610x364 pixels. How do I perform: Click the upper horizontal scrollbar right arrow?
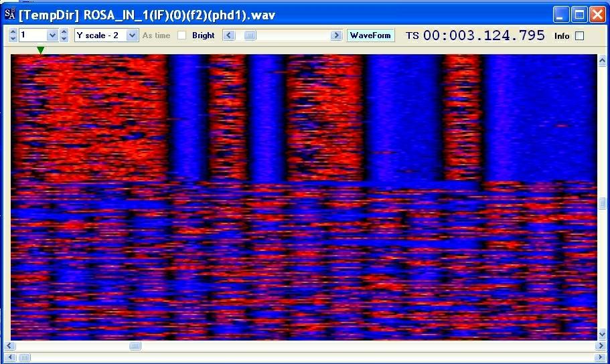click(601, 346)
